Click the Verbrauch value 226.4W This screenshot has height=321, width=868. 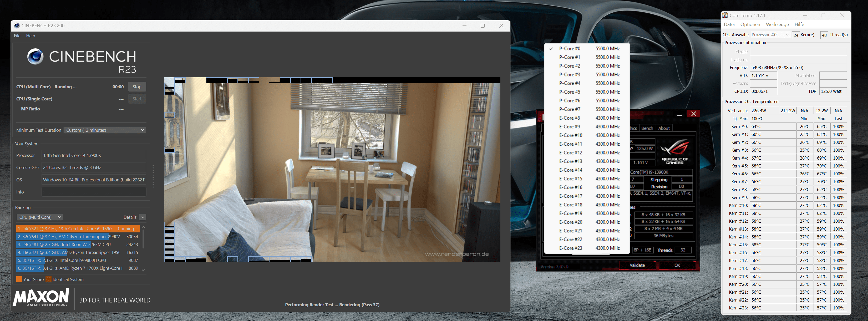764,111
